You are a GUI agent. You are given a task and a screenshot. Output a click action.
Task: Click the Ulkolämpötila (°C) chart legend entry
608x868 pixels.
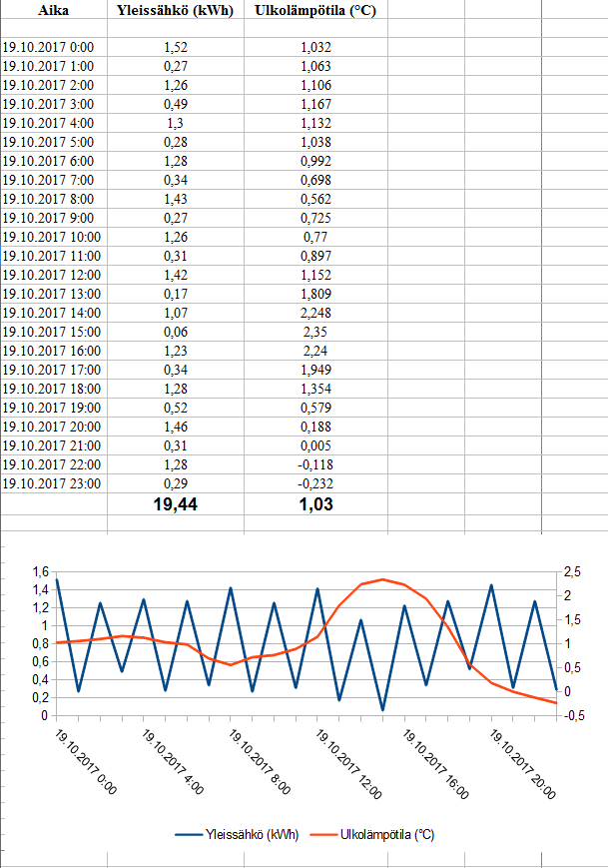click(372, 834)
